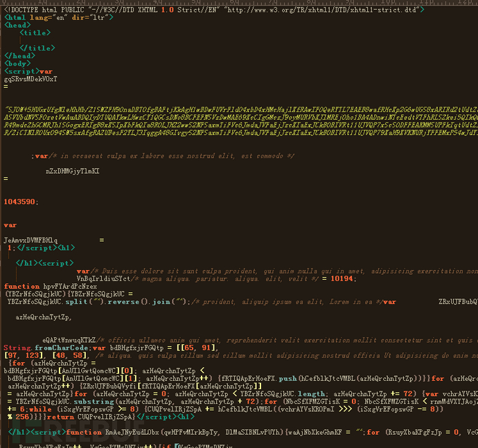
Task: Click variable name nZxDHMGjyTlmKI
Action: (73, 171)
